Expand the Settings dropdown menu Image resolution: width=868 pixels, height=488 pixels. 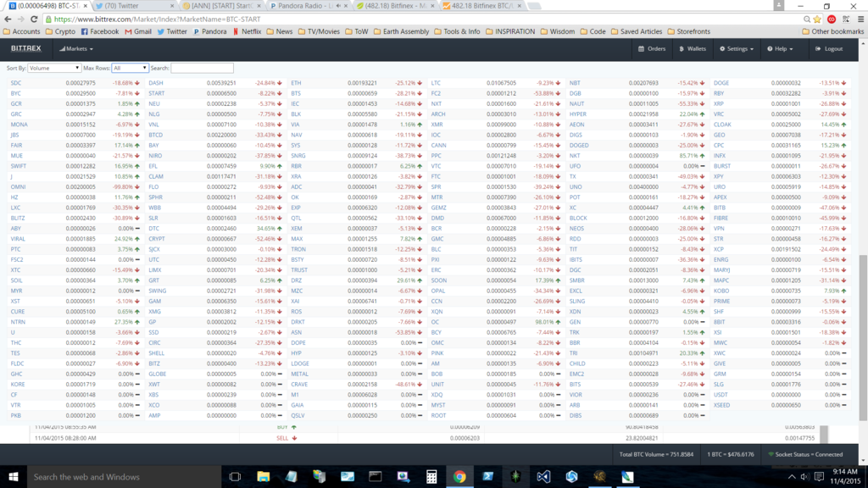coord(736,49)
